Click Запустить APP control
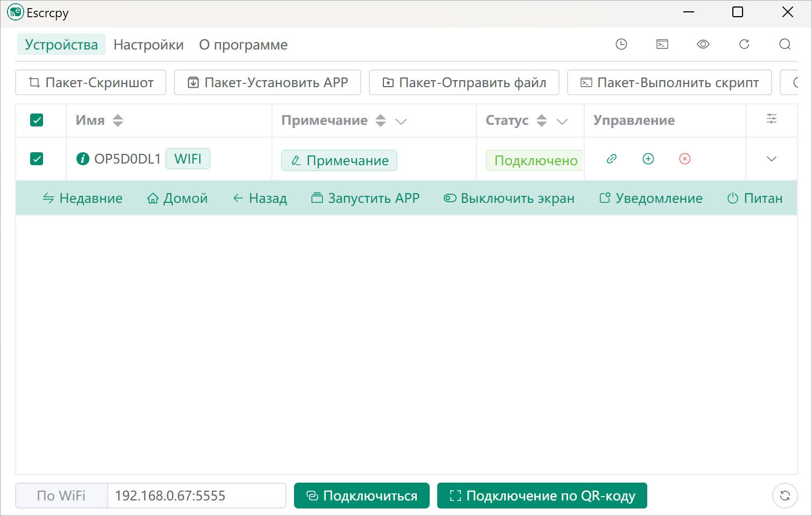Screen dimensions: 812x516 pos(365,198)
